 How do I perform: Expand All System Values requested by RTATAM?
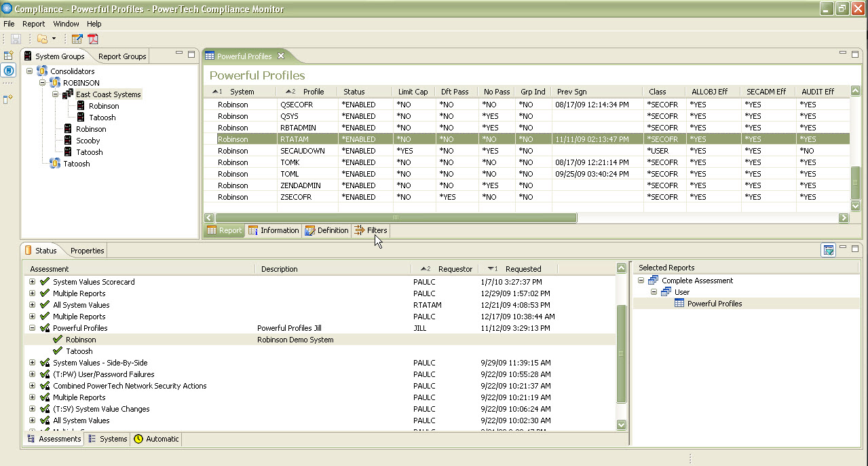tap(32, 305)
